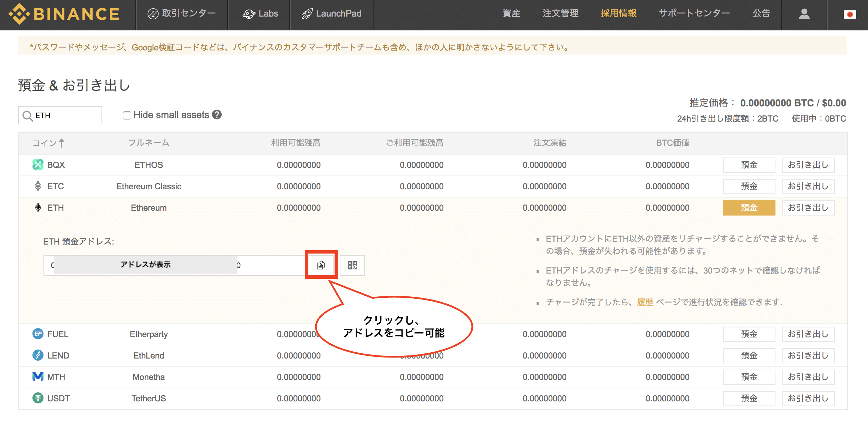Click the MTH Monetha coin icon

(38, 377)
